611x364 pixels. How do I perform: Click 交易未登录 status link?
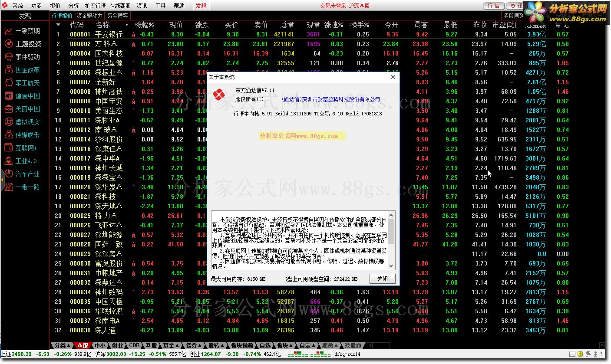point(333,6)
